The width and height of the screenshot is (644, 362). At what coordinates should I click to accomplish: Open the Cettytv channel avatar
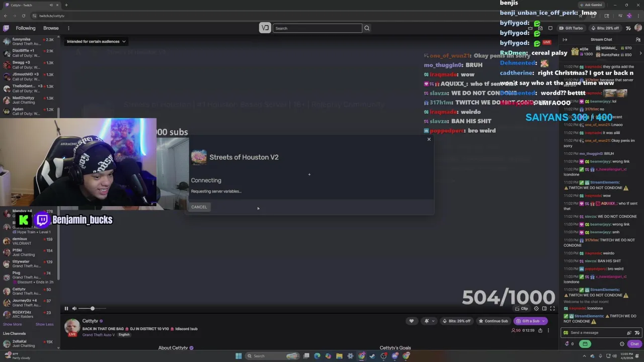[72, 327]
